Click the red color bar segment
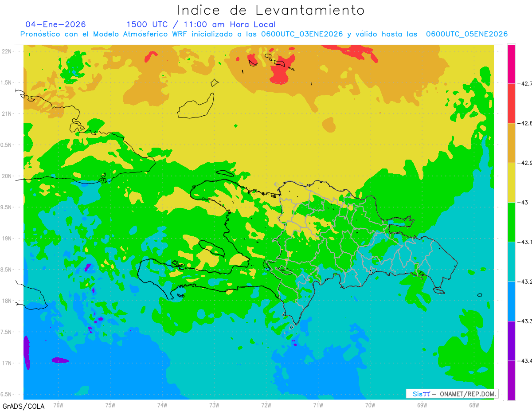 point(511,103)
